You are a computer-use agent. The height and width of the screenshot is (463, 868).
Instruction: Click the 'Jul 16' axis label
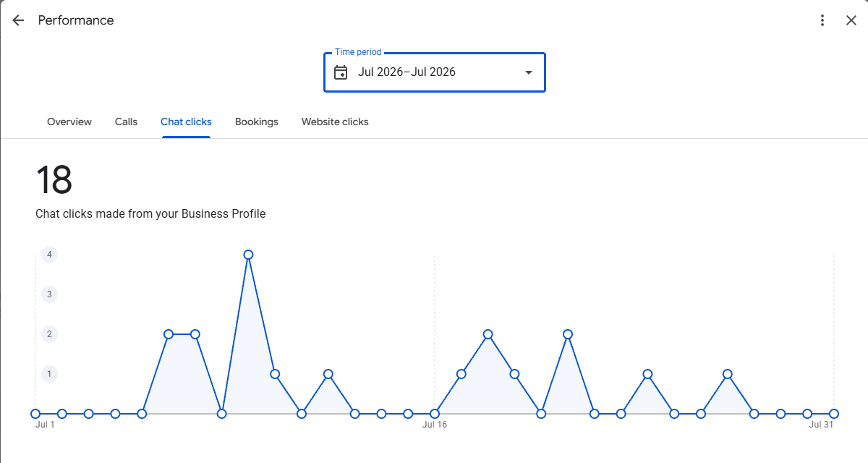click(x=435, y=425)
